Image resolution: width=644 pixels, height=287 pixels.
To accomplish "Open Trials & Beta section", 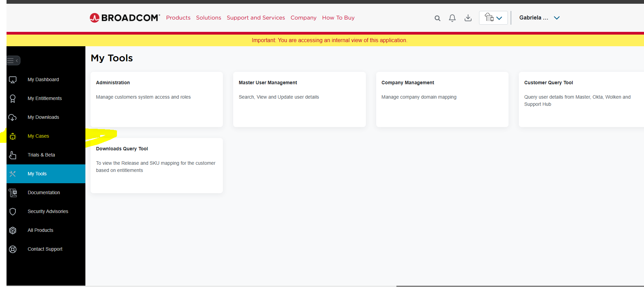I will 46,155.
